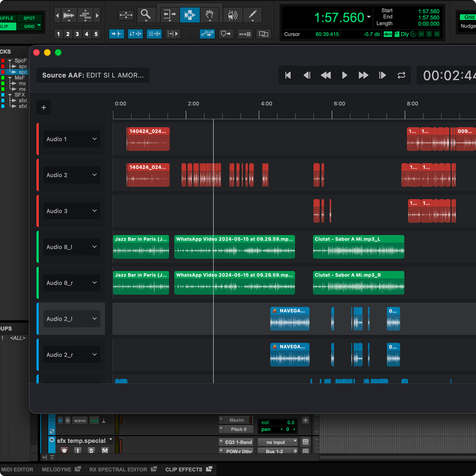Select the Grabber hand tool

pyautogui.click(x=209, y=15)
